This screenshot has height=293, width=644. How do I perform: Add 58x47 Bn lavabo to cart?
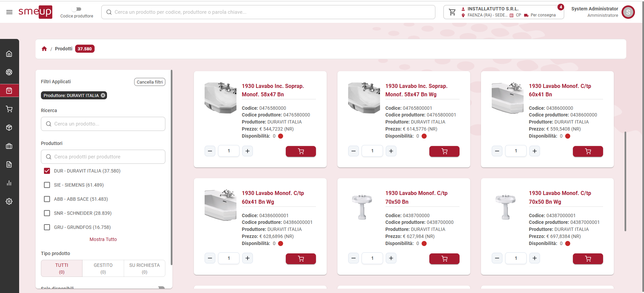pos(301,151)
